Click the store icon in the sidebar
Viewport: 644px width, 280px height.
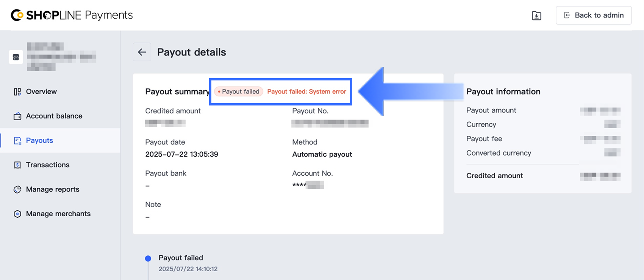(x=16, y=57)
